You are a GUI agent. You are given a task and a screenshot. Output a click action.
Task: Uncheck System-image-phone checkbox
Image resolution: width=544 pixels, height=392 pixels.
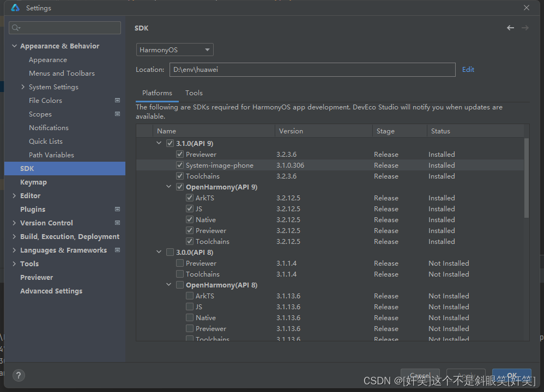[x=180, y=165]
